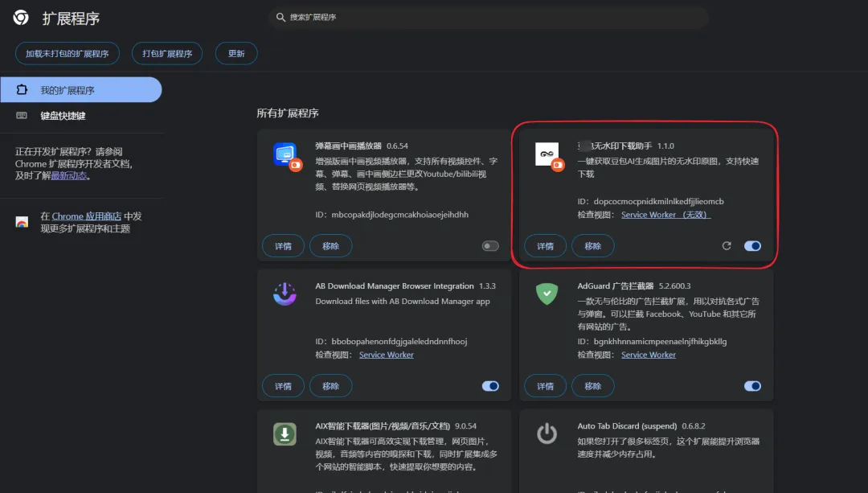Open 详情 for 弹幕画中画播放器

click(x=283, y=246)
